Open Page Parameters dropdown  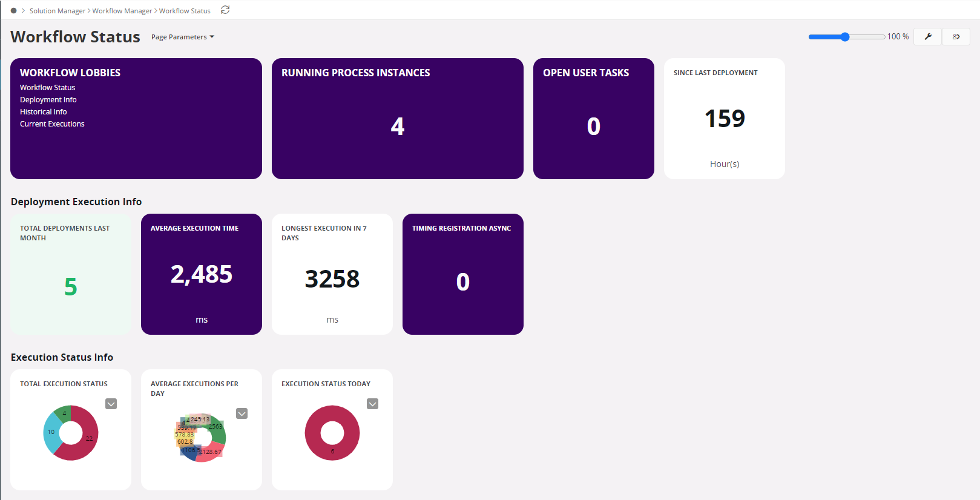click(183, 37)
